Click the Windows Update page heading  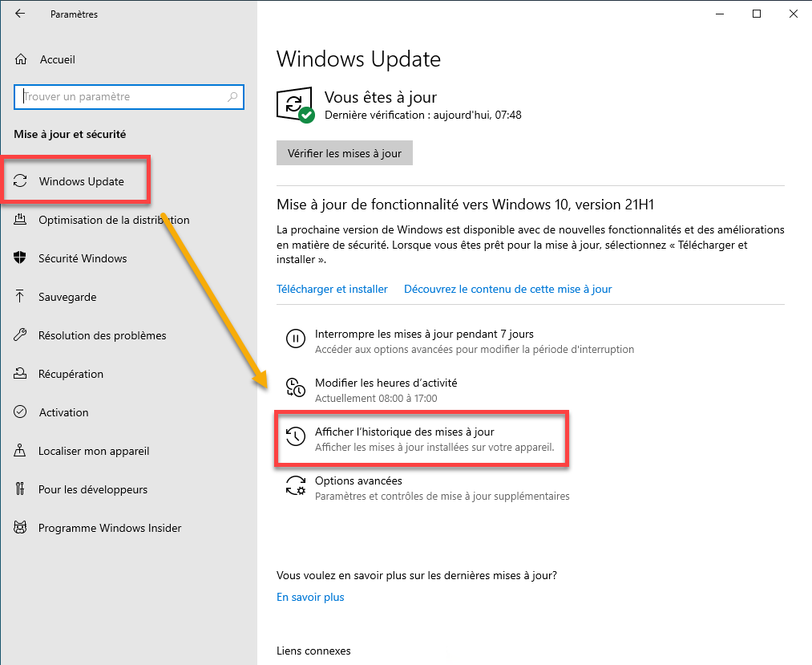coord(358,59)
